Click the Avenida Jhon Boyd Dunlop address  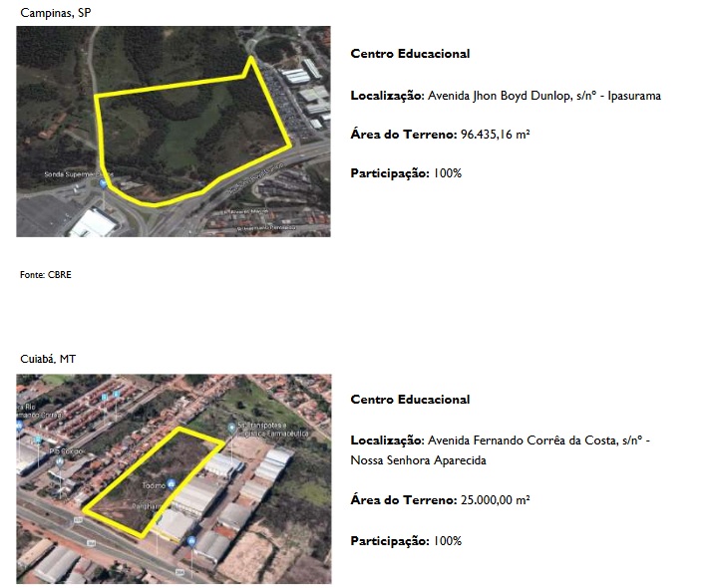click(543, 97)
